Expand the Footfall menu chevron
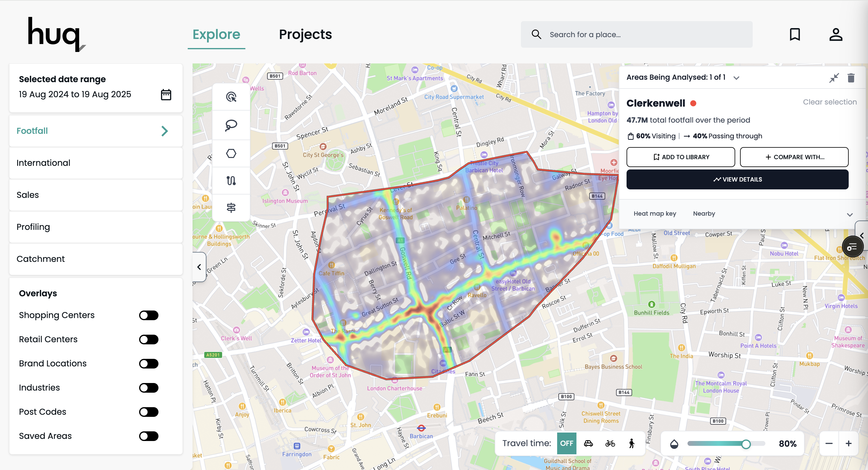Viewport: 868px width, 470px height. pyautogui.click(x=164, y=131)
